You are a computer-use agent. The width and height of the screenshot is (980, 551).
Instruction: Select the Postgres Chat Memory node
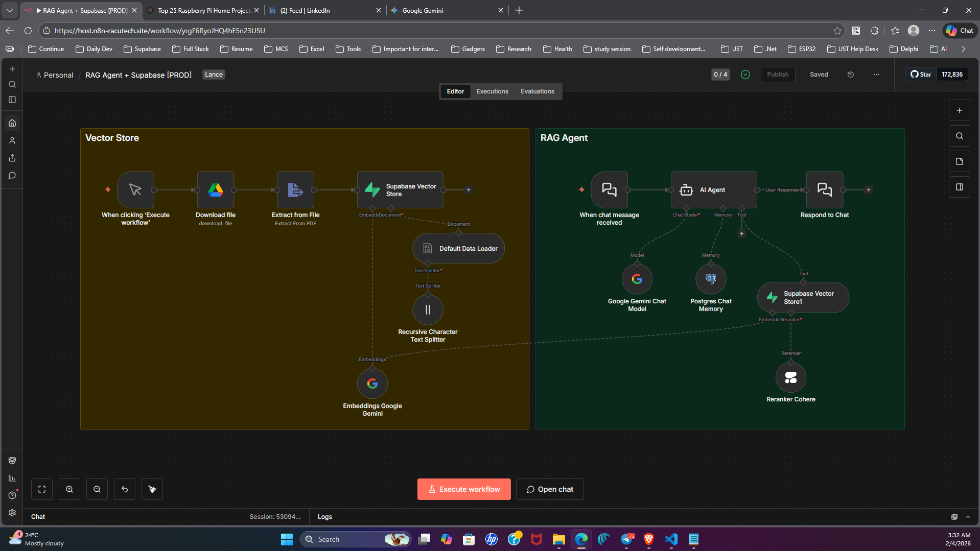tap(710, 279)
